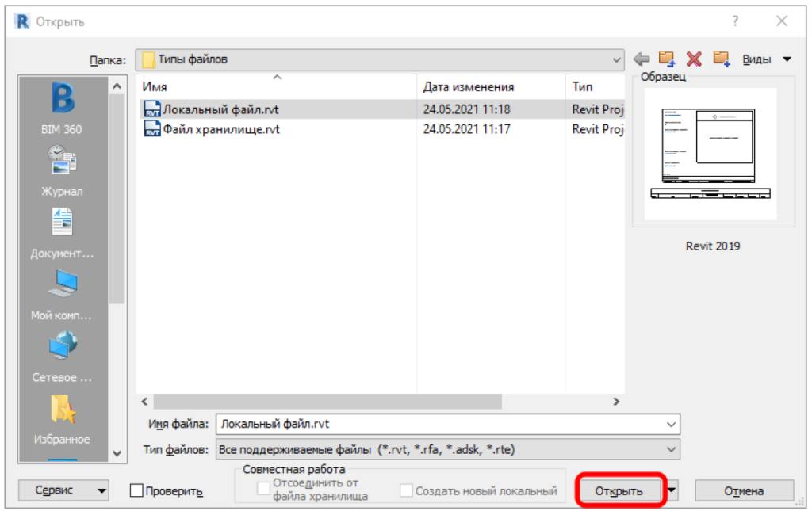812x511 pixels.
Task: Expand the Папка folder dropdown
Action: coord(618,59)
